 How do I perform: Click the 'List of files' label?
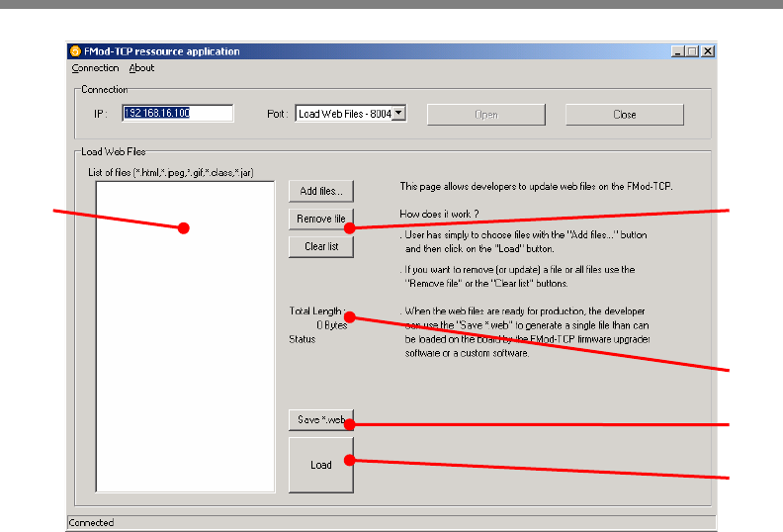[x=171, y=172]
